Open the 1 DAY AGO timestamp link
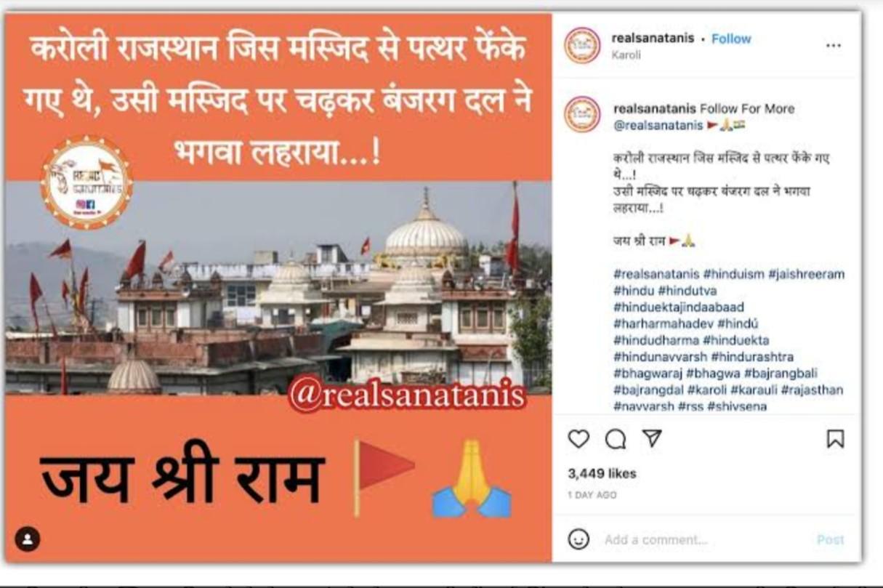Screen dimensions: 883x588 point(592,495)
